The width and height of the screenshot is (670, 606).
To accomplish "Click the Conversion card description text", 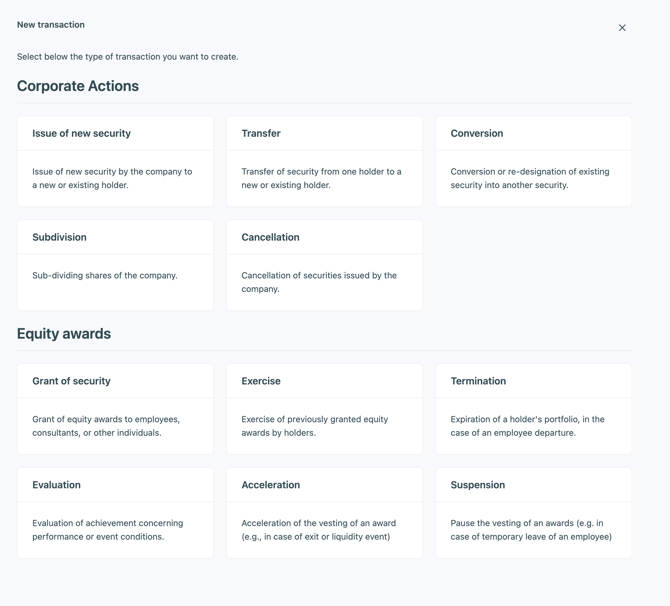I will [x=530, y=178].
